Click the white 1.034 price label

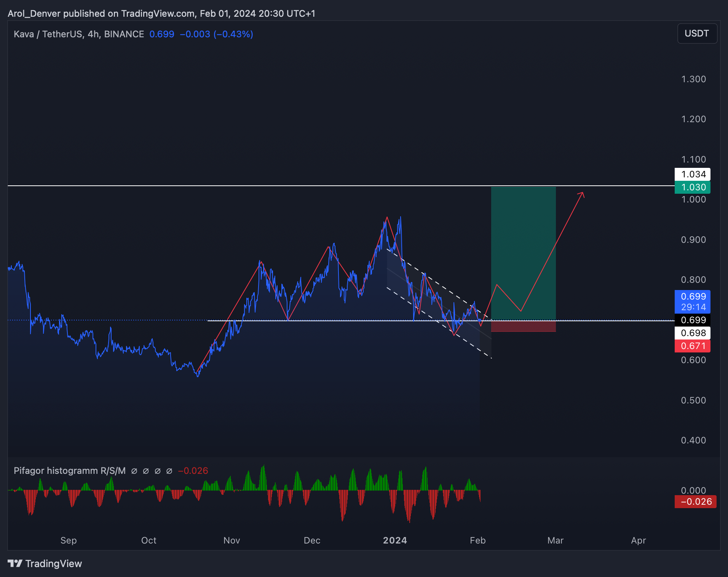(x=693, y=174)
